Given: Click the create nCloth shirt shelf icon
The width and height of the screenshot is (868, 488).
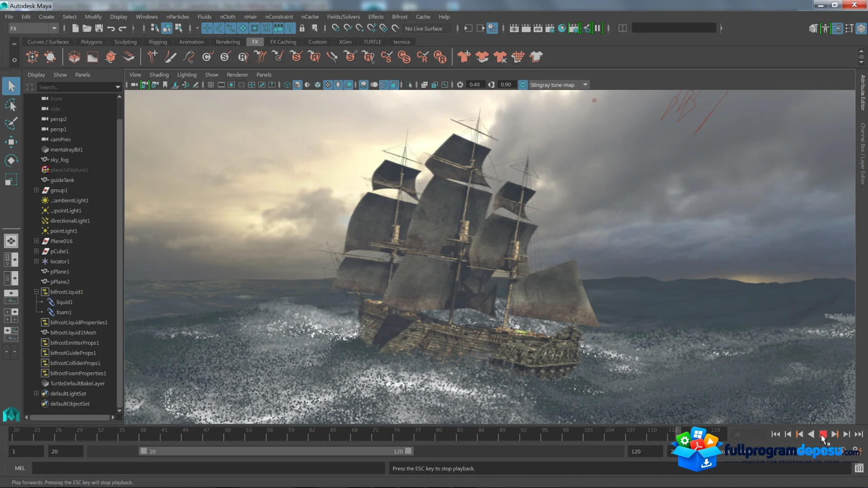Looking at the screenshot, I should (464, 57).
